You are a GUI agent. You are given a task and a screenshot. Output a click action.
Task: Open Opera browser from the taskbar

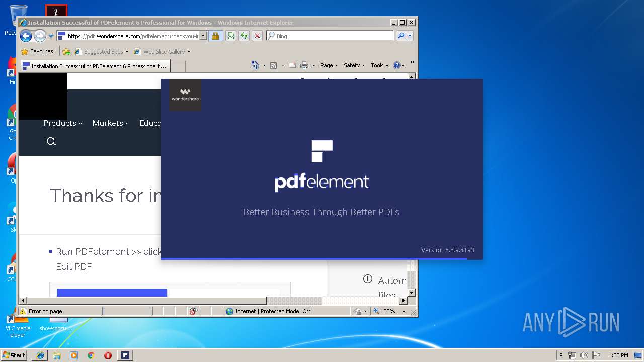(108, 355)
